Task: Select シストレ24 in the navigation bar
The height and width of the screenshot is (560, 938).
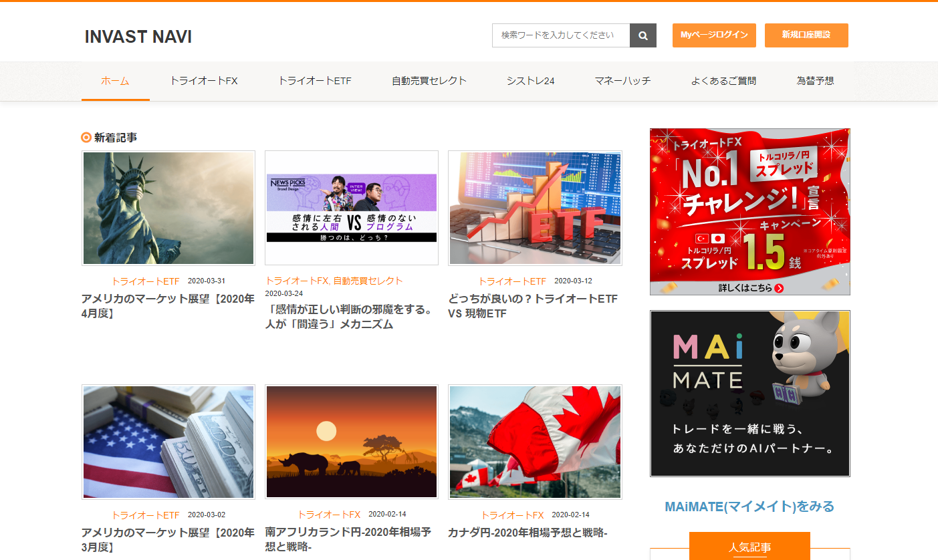Action: point(530,81)
